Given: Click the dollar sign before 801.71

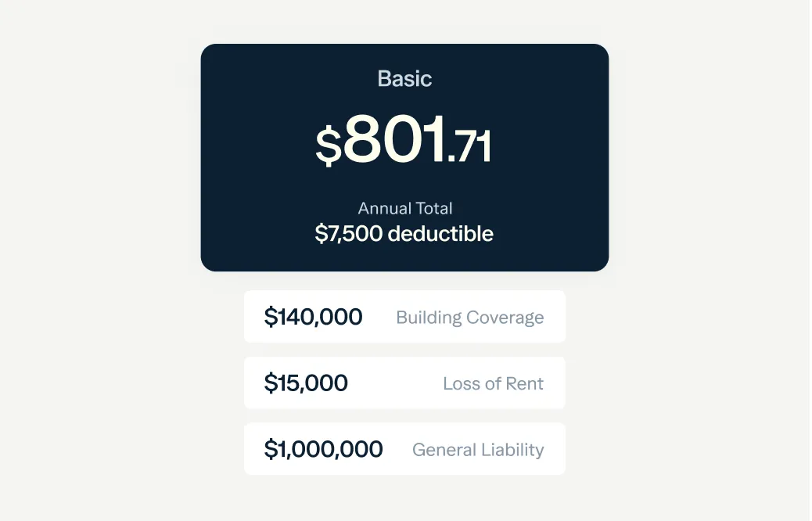Looking at the screenshot, I should click(x=328, y=146).
